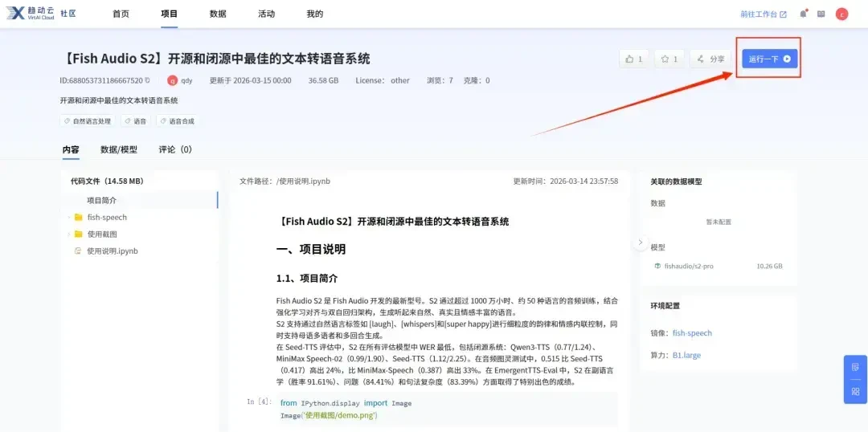Open author qdy avatar
This screenshot has width=868, height=432.
173,80
